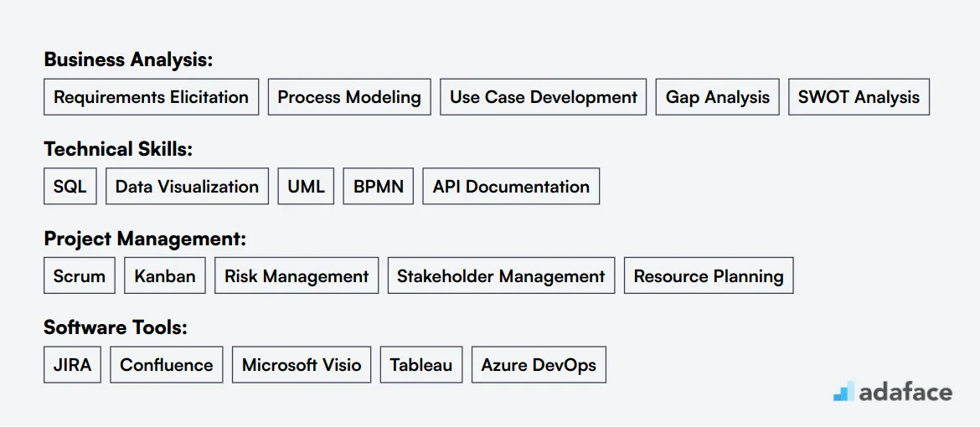Click the Risk Management tag
The height and width of the screenshot is (427, 980).
pos(297,275)
